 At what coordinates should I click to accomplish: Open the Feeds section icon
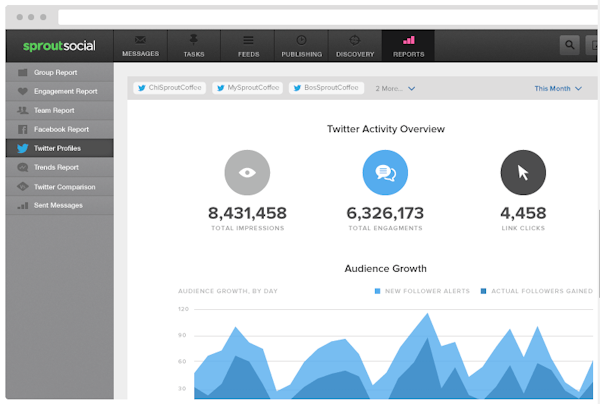coord(248,40)
